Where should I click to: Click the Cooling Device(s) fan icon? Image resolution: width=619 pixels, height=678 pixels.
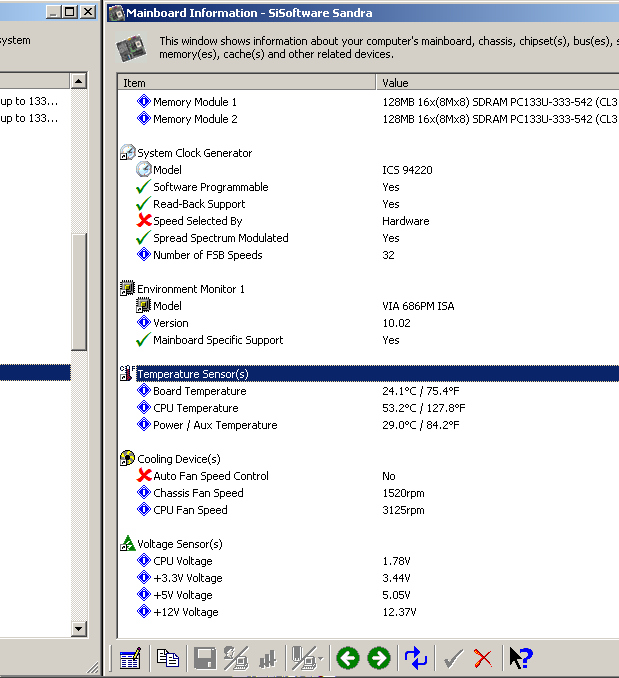(x=127, y=458)
